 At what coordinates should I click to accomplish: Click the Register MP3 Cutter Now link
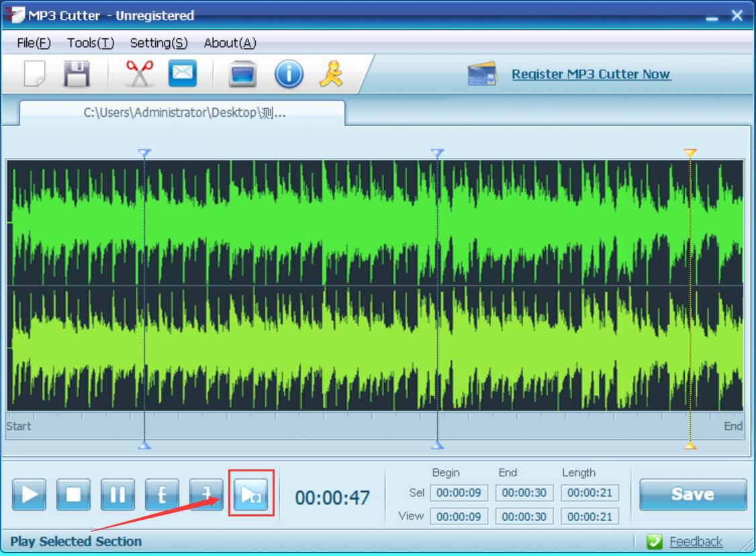click(x=591, y=75)
